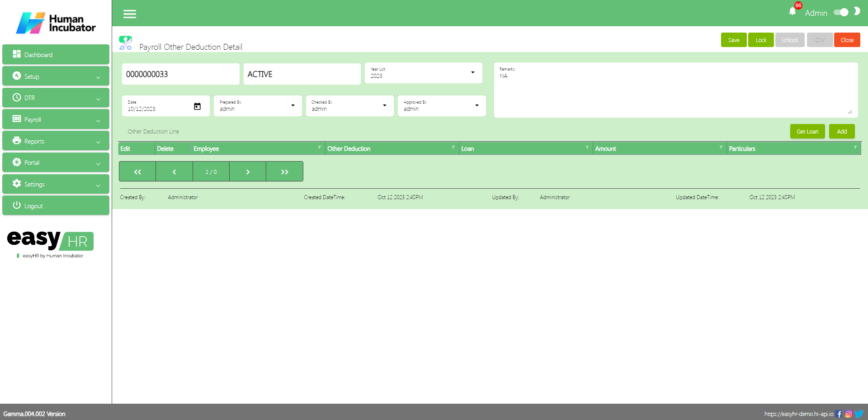This screenshot has width=868, height=420.
Task: Click the Reports printer icon
Action: click(x=17, y=140)
